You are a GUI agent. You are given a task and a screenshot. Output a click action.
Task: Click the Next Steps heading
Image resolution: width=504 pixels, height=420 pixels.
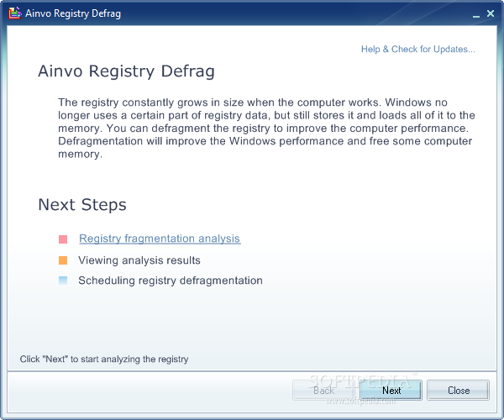(x=82, y=205)
